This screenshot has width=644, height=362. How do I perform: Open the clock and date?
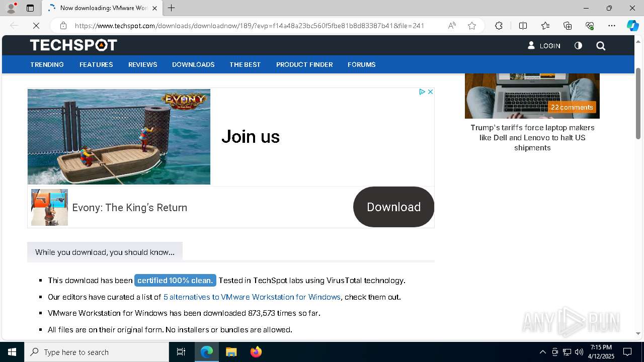601,352
